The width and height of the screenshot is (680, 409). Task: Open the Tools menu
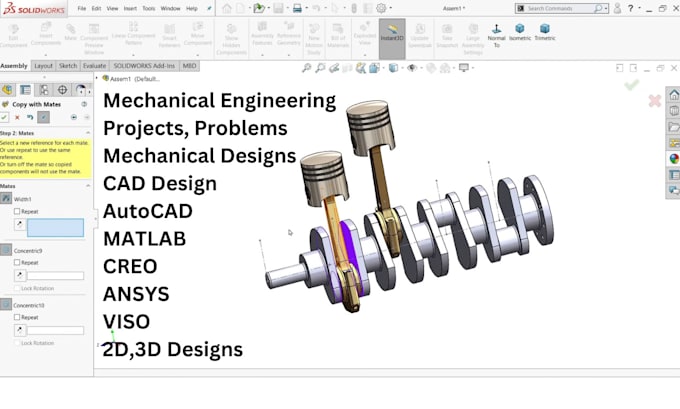[x=149, y=8]
